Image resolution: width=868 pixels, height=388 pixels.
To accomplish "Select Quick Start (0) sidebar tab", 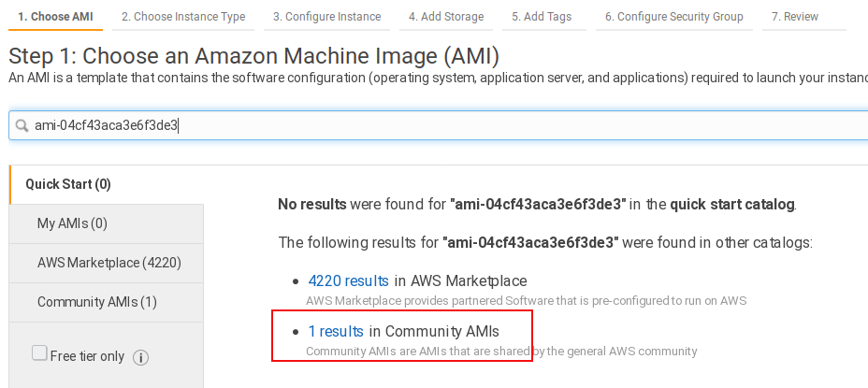I will pos(68,184).
